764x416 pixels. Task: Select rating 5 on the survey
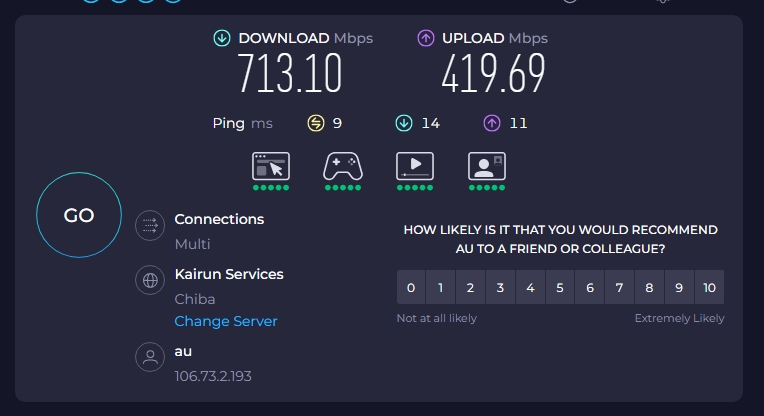coord(560,288)
